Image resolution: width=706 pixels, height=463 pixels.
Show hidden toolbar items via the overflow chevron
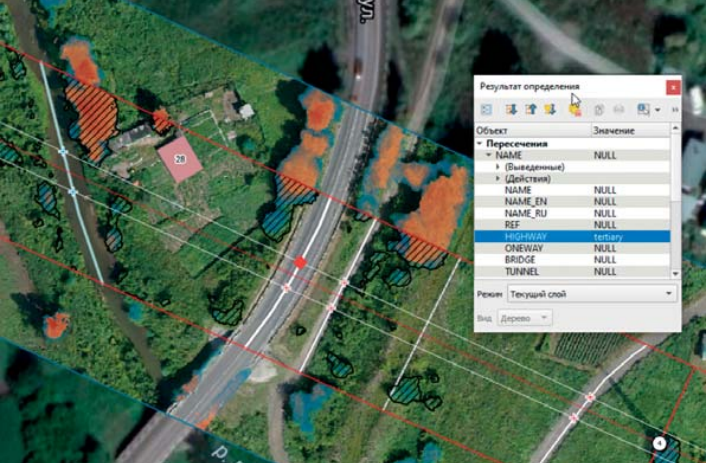click(675, 110)
